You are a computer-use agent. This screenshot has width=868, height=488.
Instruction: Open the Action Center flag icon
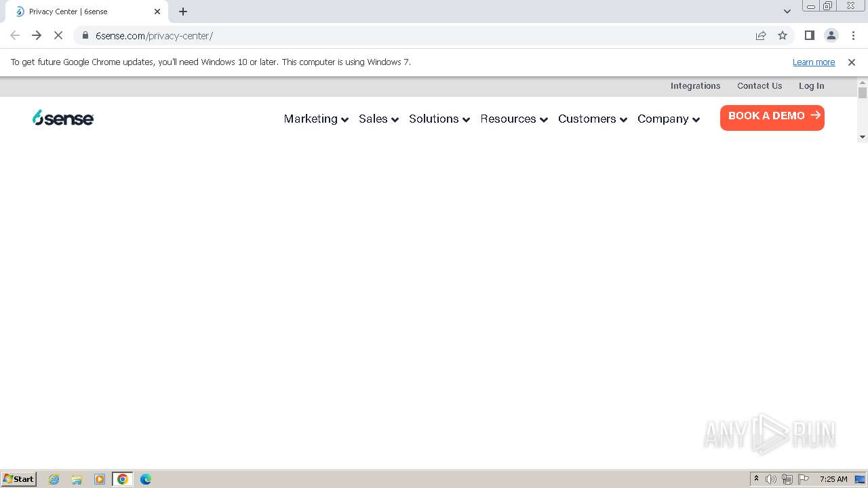coord(804,479)
